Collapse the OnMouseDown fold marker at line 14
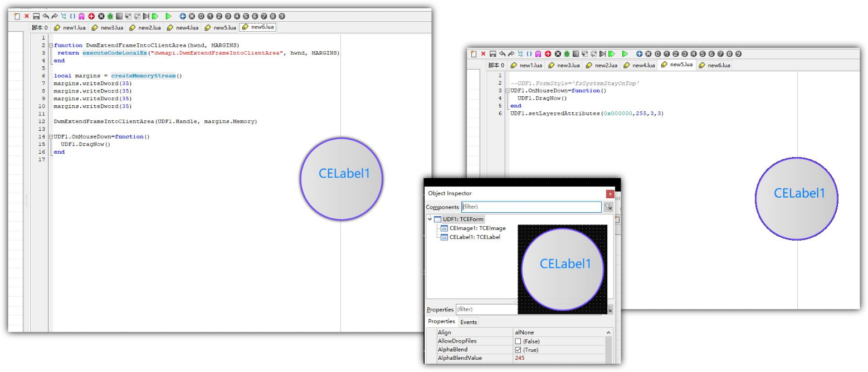The width and height of the screenshot is (868, 372). point(51,137)
